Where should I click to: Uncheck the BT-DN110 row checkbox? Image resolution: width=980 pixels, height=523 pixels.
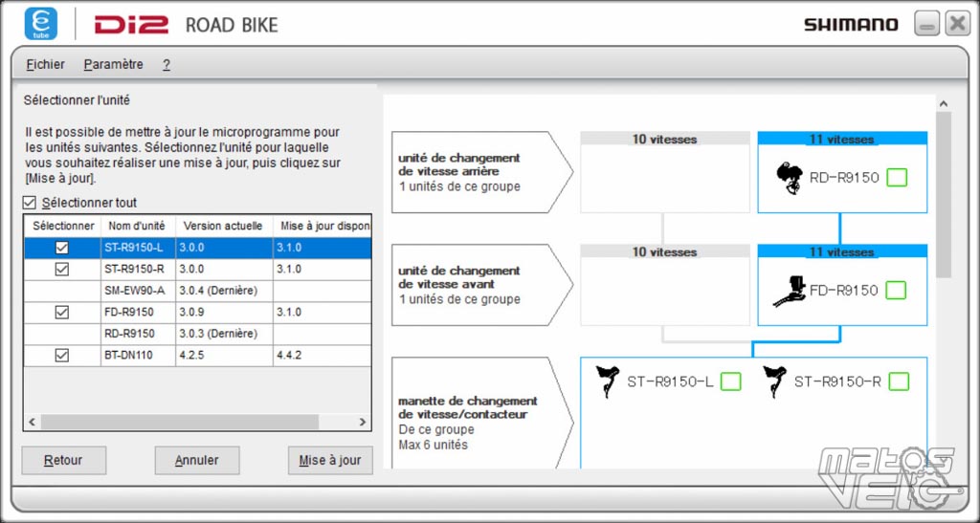[x=62, y=355]
